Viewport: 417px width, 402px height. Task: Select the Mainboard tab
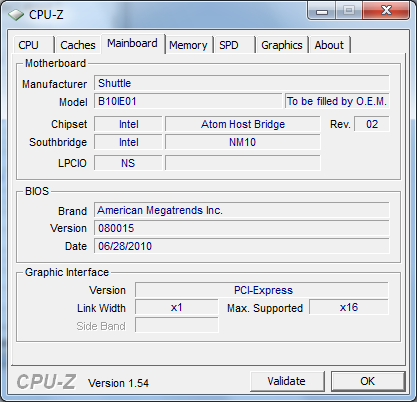pyautogui.click(x=132, y=43)
